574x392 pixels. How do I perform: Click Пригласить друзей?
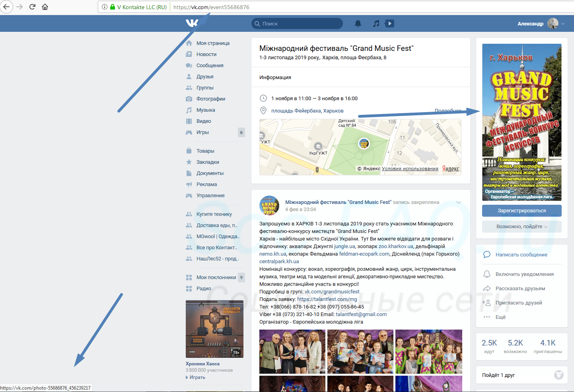519,303
